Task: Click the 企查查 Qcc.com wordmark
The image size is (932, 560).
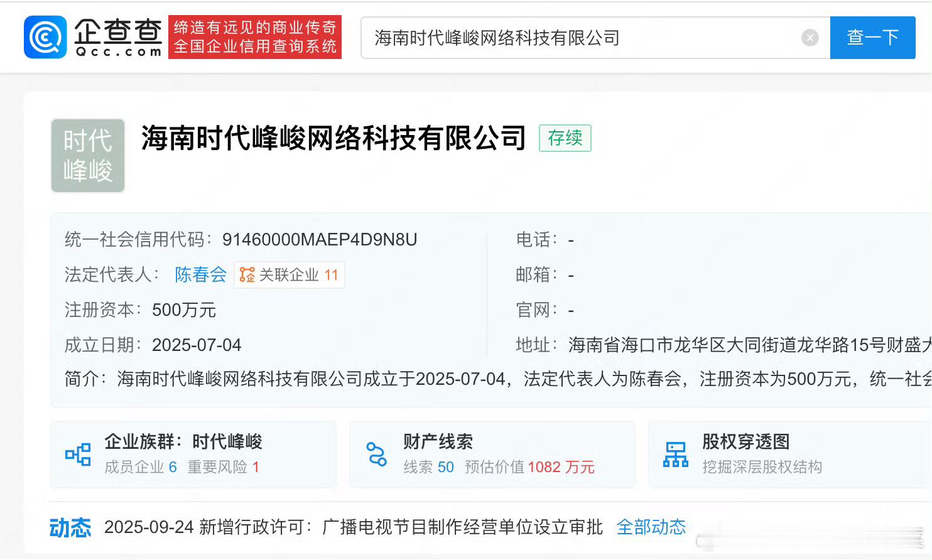Action: click(118, 37)
